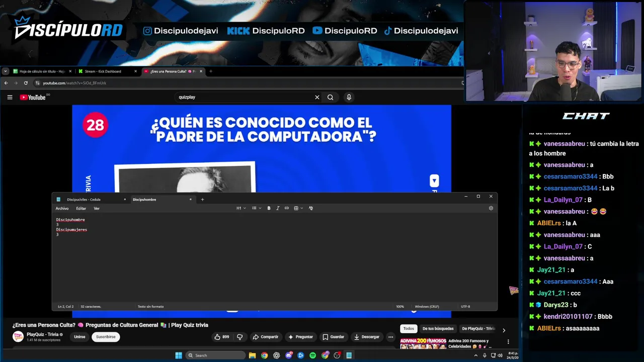644x362 pixels.
Task: Clear the quizplay search text
Action: point(317,97)
